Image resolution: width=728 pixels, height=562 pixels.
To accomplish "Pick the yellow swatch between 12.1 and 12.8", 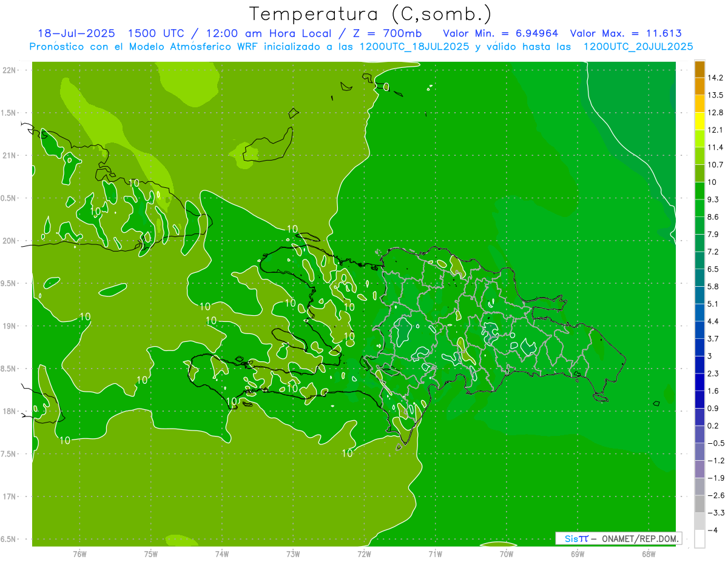I will [x=699, y=121].
